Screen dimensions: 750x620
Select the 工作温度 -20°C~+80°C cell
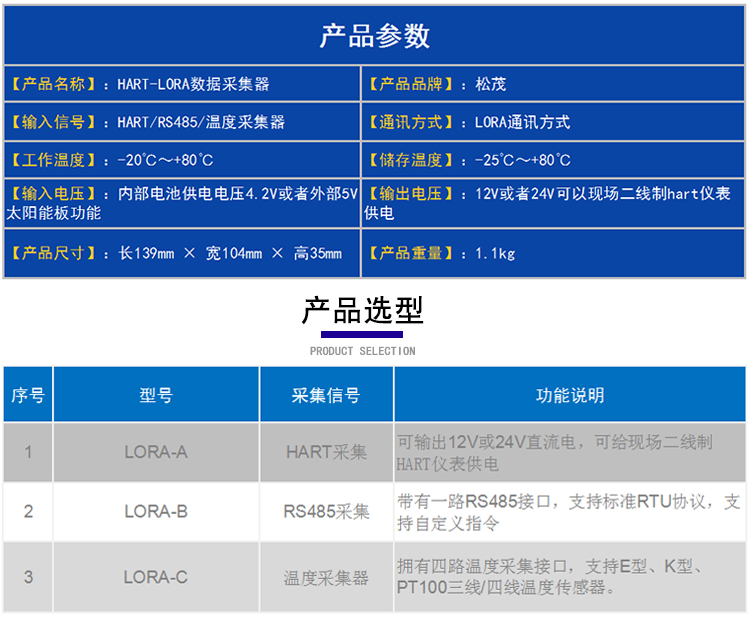(181, 160)
